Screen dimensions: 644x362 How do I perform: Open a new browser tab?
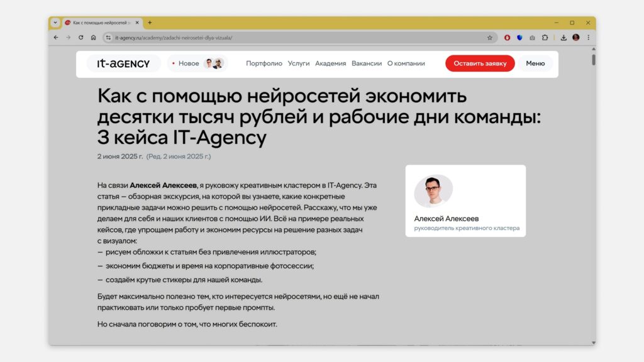tap(150, 23)
